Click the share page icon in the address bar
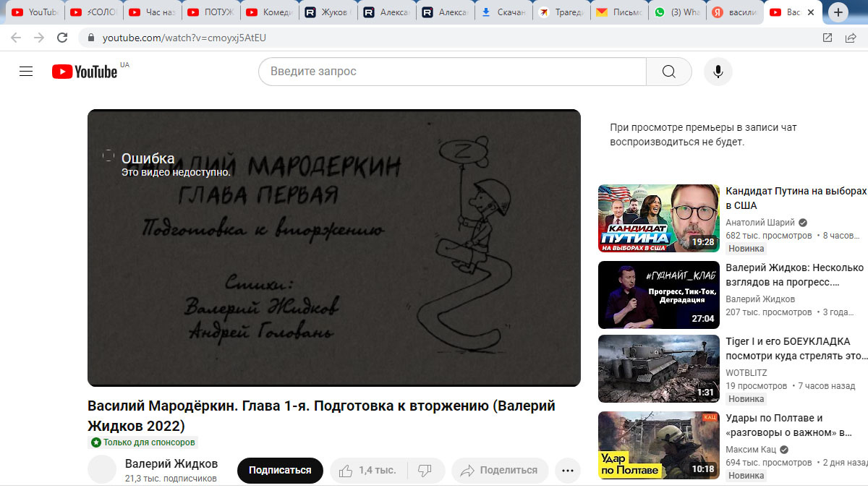This screenshot has height=488, width=868. (851, 38)
